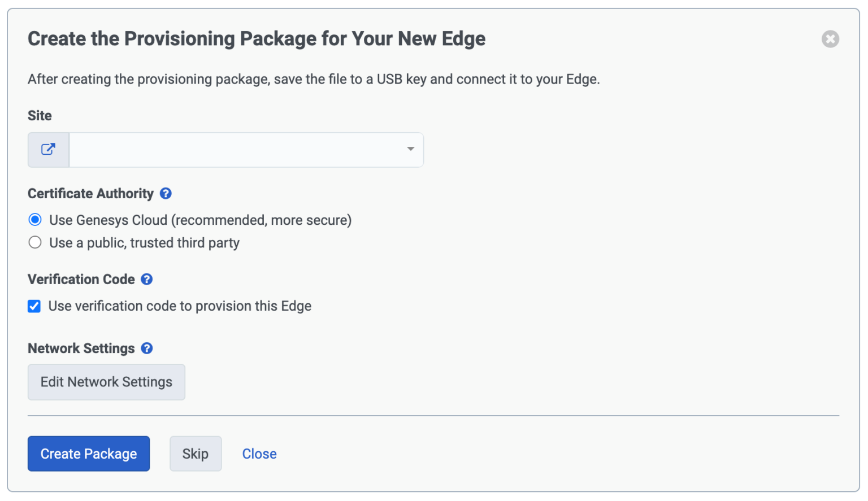868x501 pixels.
Task: View help for Certificate Authority options
Action: pyautogui.click(x=166, y=193)
